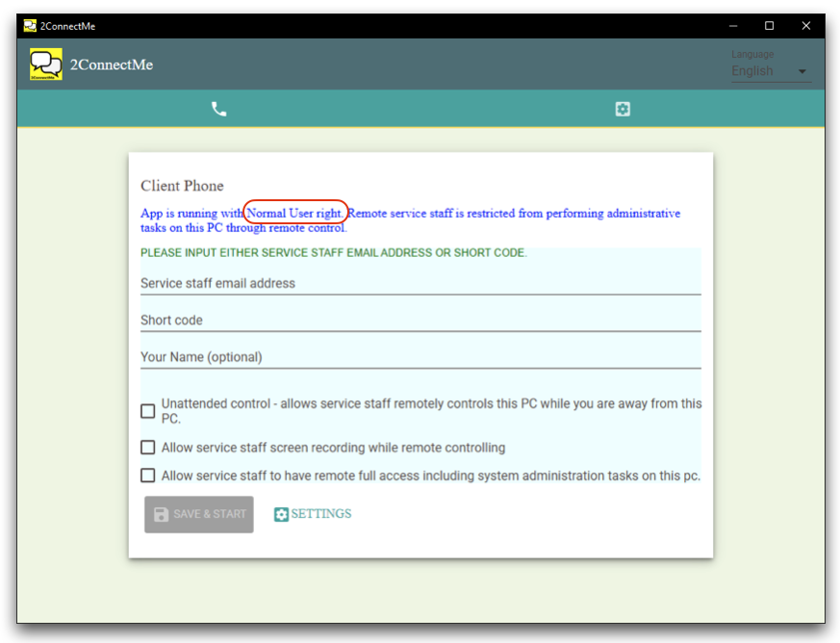
Task: Click 'Allow service staff screen recording' label text
Action: click(x=333, y=448)
